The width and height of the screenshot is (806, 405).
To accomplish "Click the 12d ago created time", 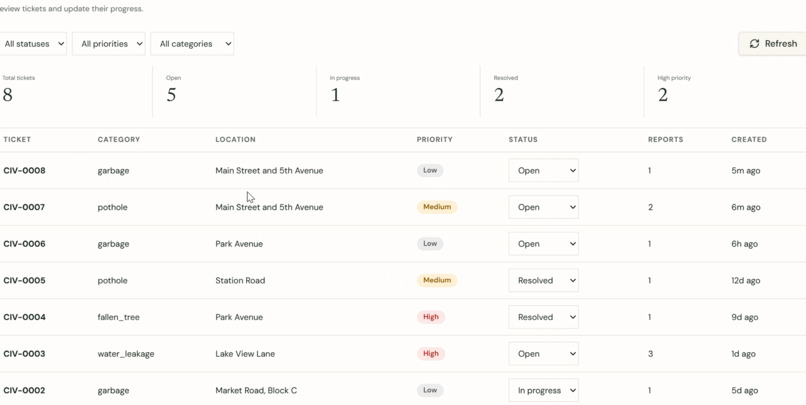I will click(x=746, y=281).
